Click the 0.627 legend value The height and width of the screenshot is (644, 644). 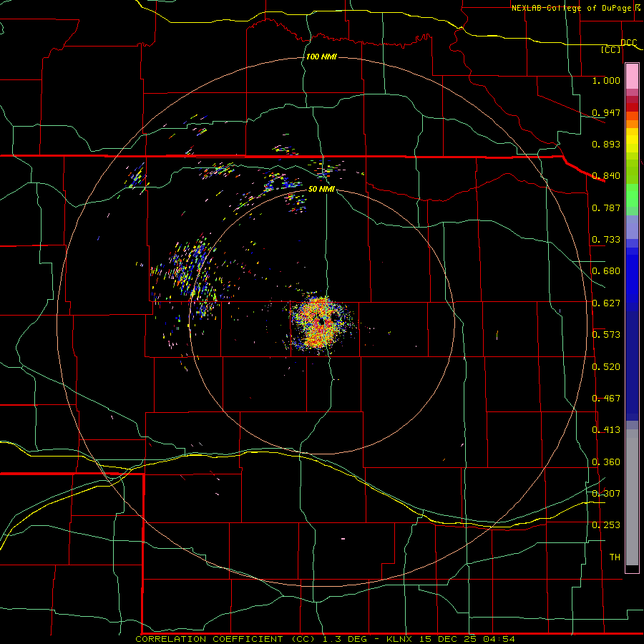pos(606,303)
